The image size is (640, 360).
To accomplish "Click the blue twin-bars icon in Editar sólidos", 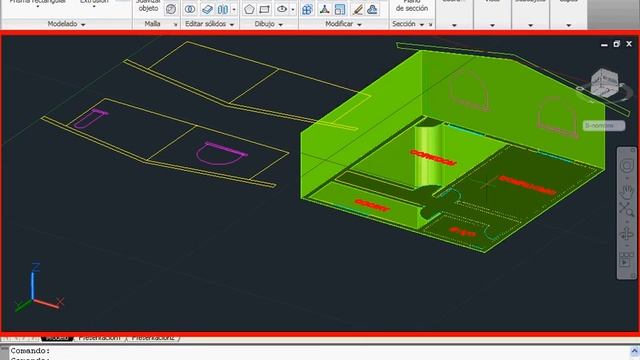I will 223,9.
